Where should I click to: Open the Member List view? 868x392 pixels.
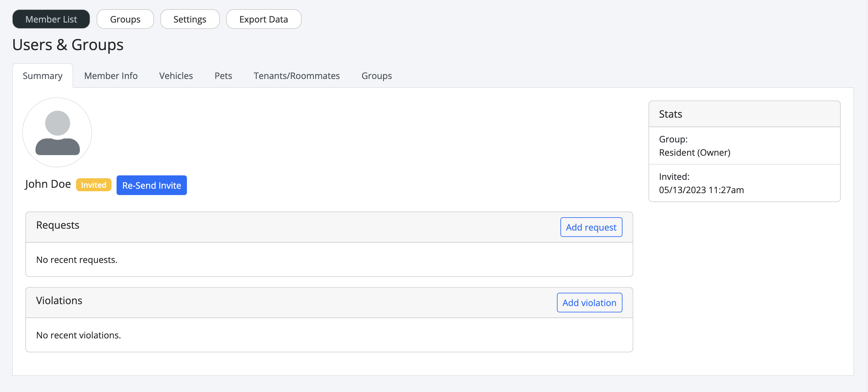coord(51,19)
